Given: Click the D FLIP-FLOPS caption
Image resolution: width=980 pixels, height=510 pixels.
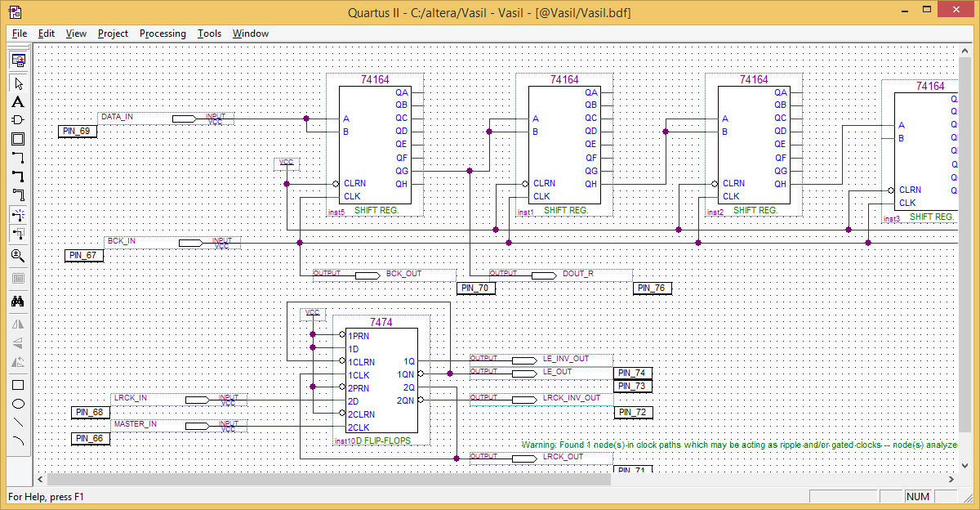Looking at the screenshot, I should coord(381,441).
